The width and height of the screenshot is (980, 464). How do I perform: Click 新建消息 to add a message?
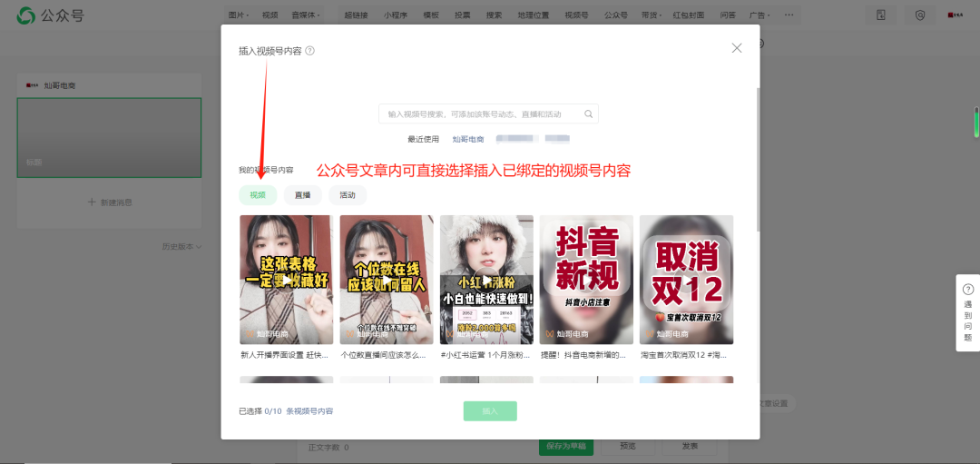pos(110,202)
